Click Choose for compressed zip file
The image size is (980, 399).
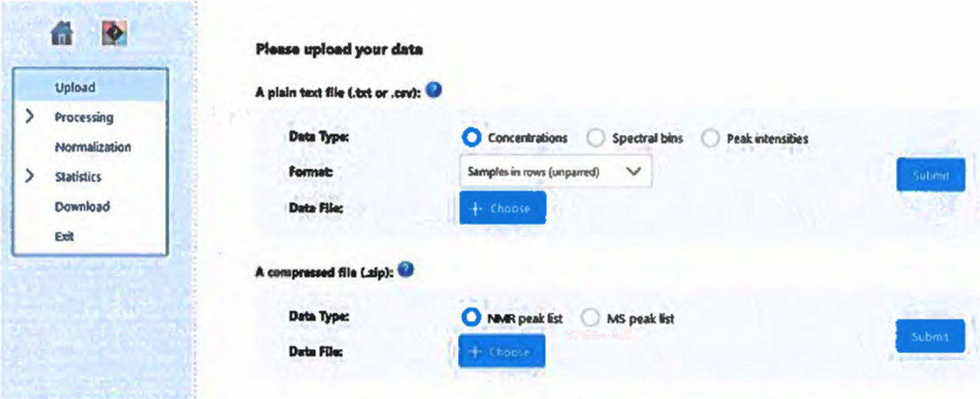pos(501,352)
